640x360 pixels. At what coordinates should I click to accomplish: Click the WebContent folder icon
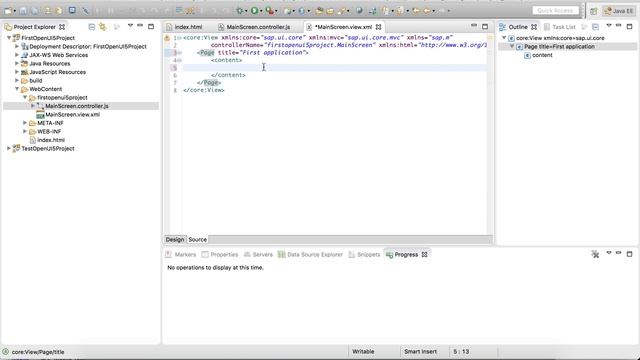[24, 89]
